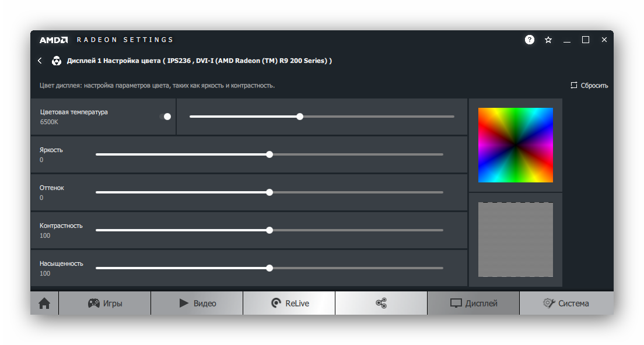Click the color temperature slider track
The height and width of the screenshot is (345, 644).
click(379, 117)
